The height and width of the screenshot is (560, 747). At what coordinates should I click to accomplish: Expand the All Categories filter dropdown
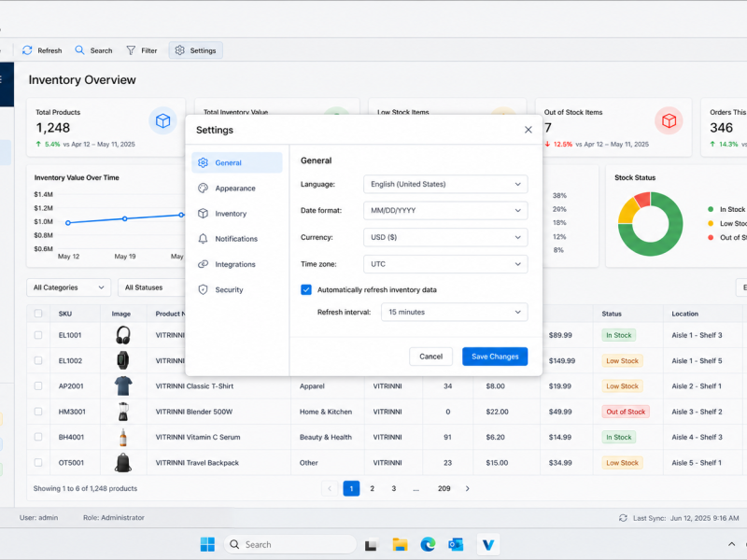68,287
